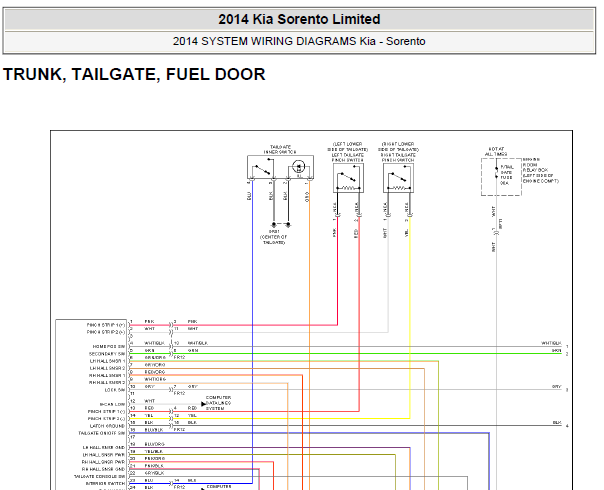Click the BLK label at the diagram's right edge
The image size is (604, 490).
pos(557,423)
